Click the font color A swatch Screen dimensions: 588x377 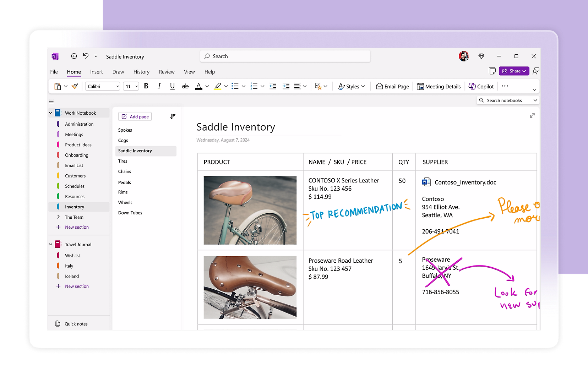point(199,86)
